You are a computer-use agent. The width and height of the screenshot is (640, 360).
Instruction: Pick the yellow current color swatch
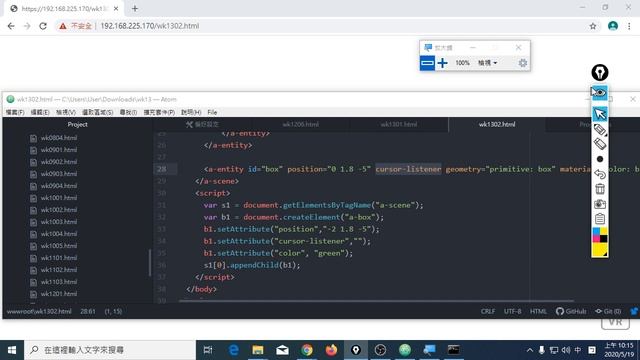(x=600, y=250)
